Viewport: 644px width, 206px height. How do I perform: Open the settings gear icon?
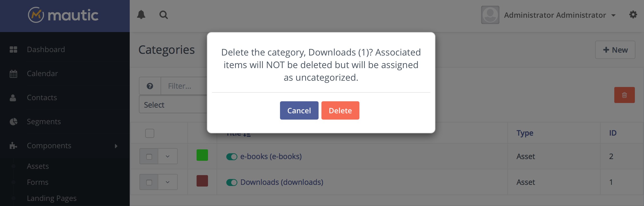pos(633,15)
